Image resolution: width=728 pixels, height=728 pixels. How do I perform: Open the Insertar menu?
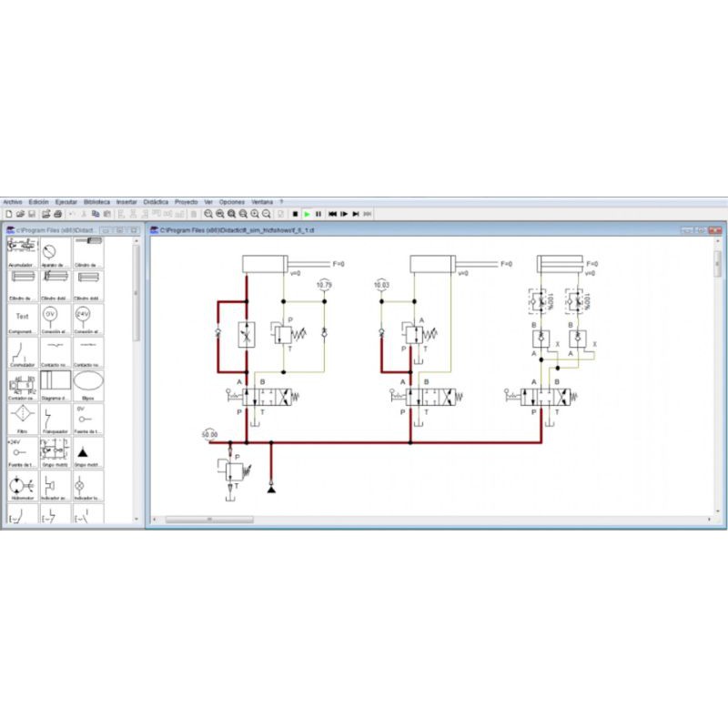[126, 202]
